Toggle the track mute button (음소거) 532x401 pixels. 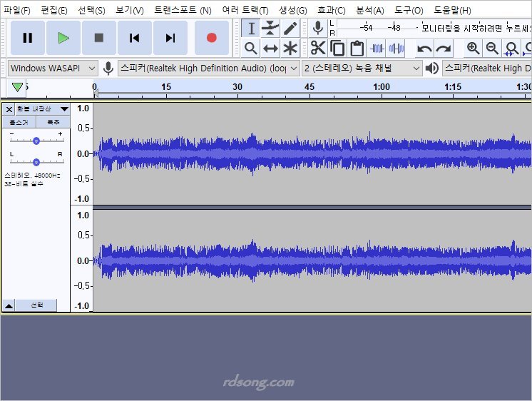point(19,123)
